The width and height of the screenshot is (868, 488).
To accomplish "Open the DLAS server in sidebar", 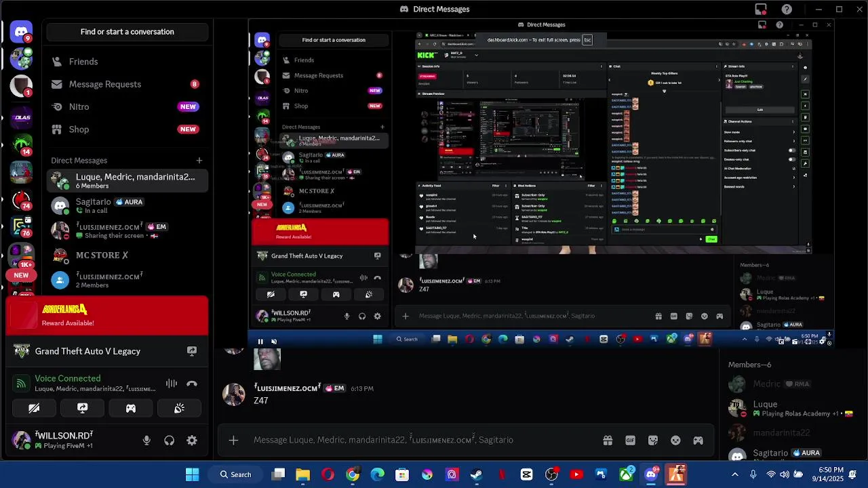I will 21,118.
